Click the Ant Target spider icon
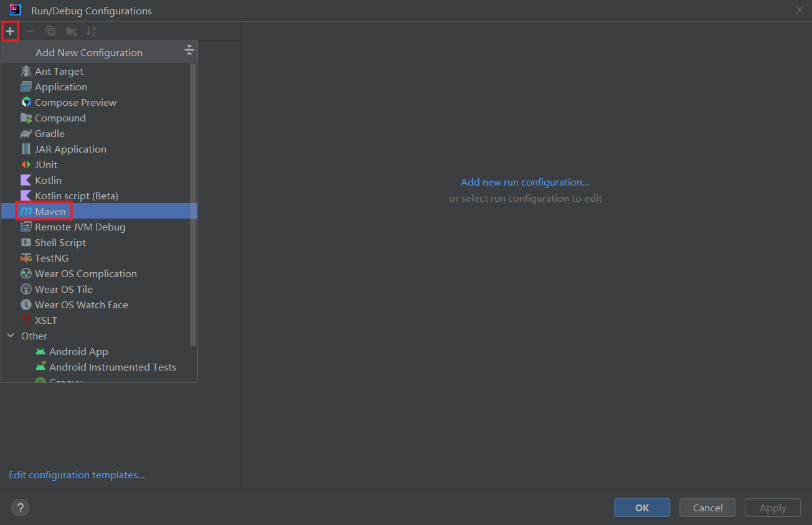The width and height of the screenshot is (812, 525). coord(26,71)
